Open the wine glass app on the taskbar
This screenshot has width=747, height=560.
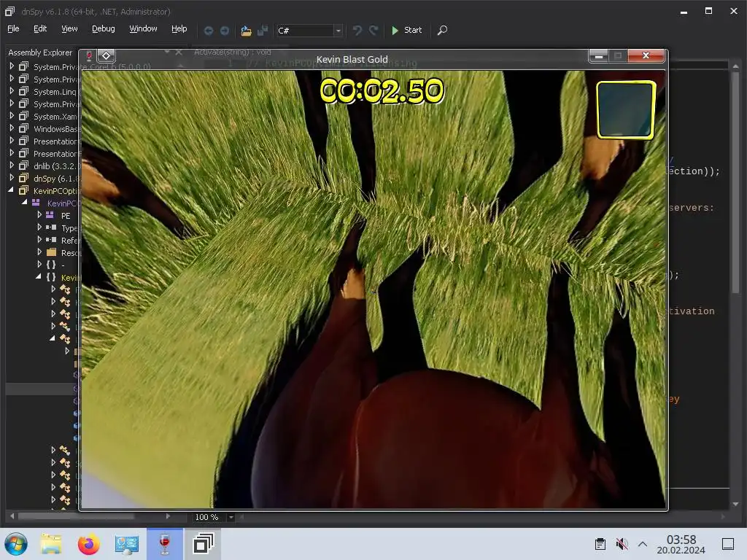coord(164,544)
